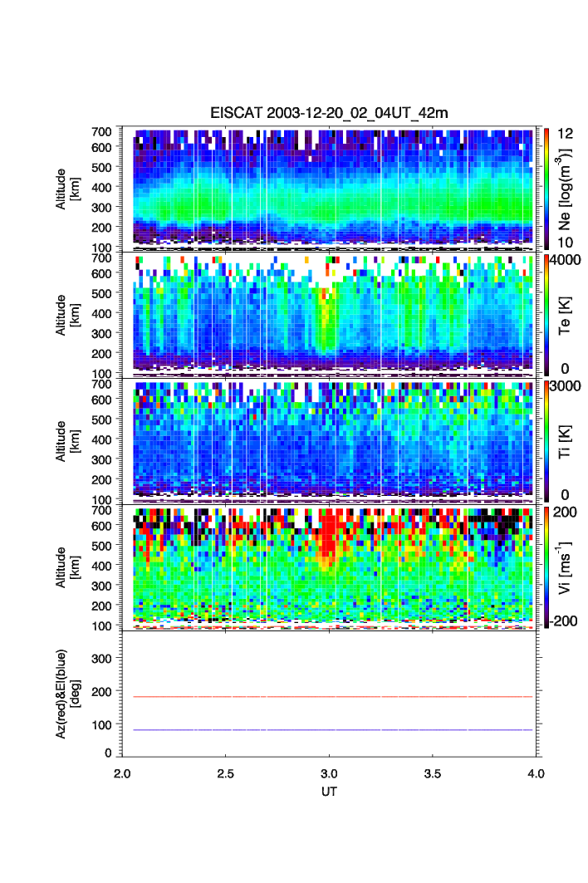Viewport: 588px width, 883px height.
Task: Click the red azimuth line
Action: [x=332, y=697]
